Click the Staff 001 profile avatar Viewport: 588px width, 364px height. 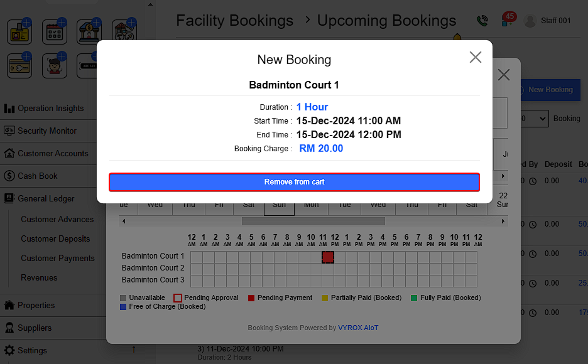(x=531, y=21)
